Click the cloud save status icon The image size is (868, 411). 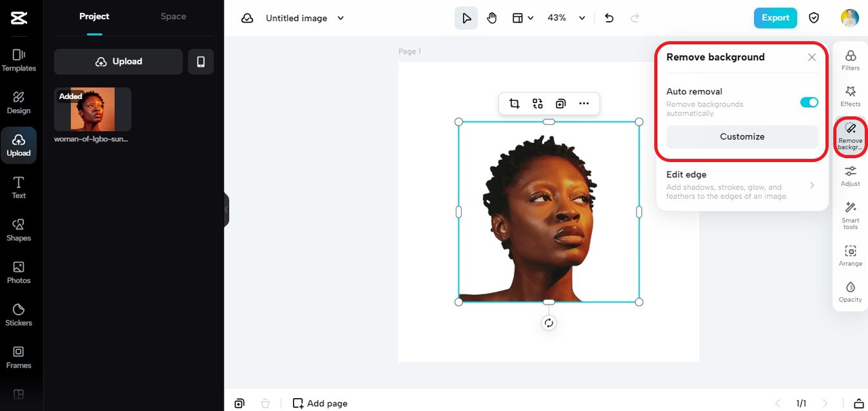248,18
